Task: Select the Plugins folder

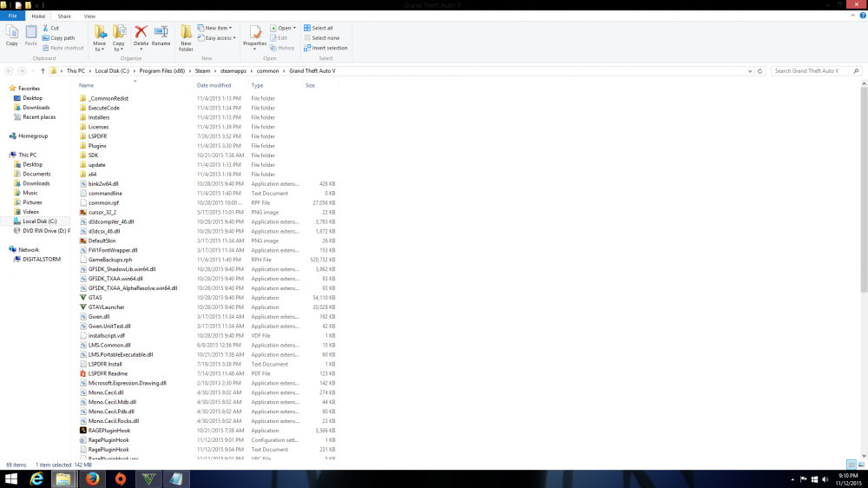Action: point(97,146)
